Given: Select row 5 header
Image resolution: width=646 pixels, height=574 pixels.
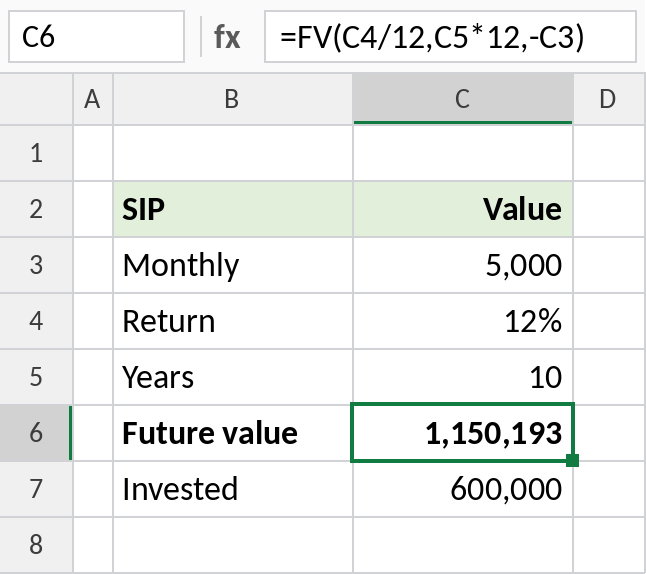Looking at the screenshot, I should [x=36, y=377].
